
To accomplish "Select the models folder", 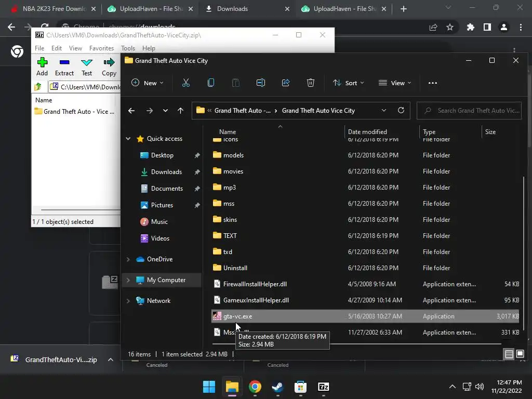I will pyautogui.click(x=365, y=155).
